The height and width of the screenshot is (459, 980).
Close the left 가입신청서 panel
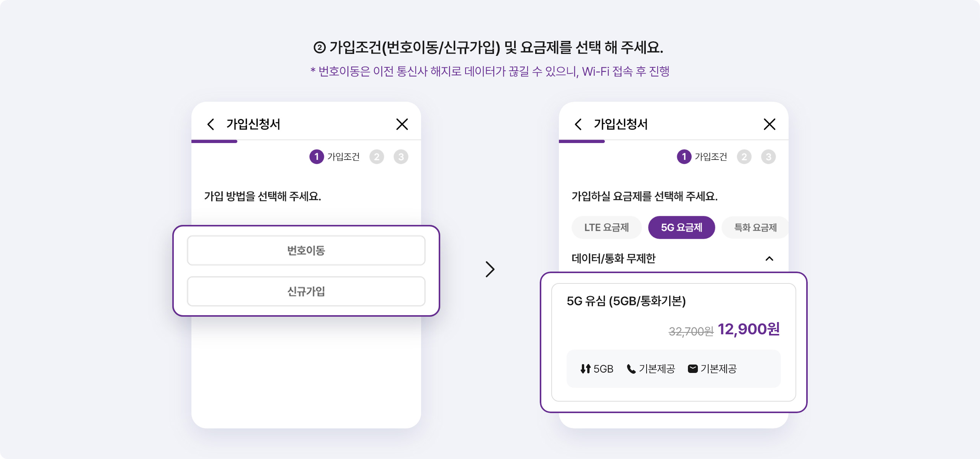(x=402, y=124)
